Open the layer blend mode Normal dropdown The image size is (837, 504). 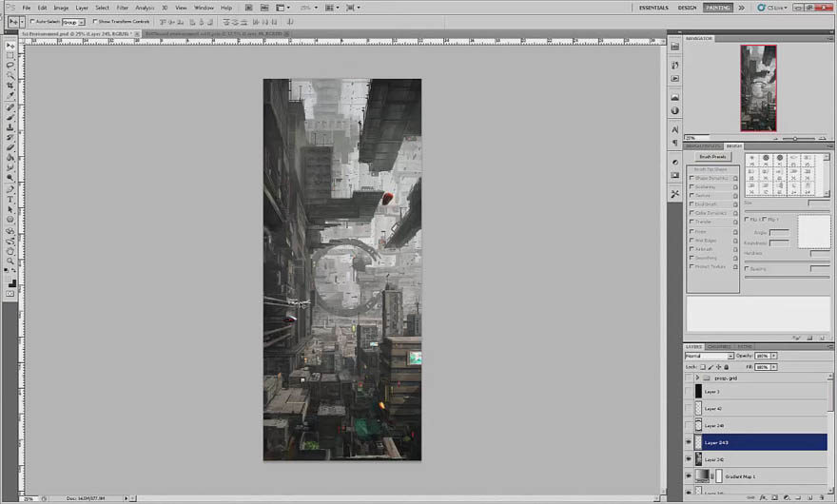coord(710,356)
